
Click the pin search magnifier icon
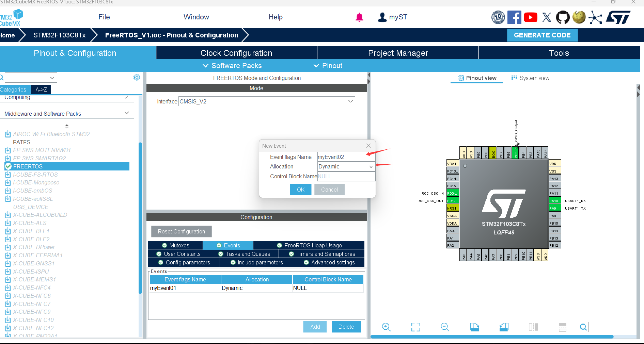[x=583, y=327]
